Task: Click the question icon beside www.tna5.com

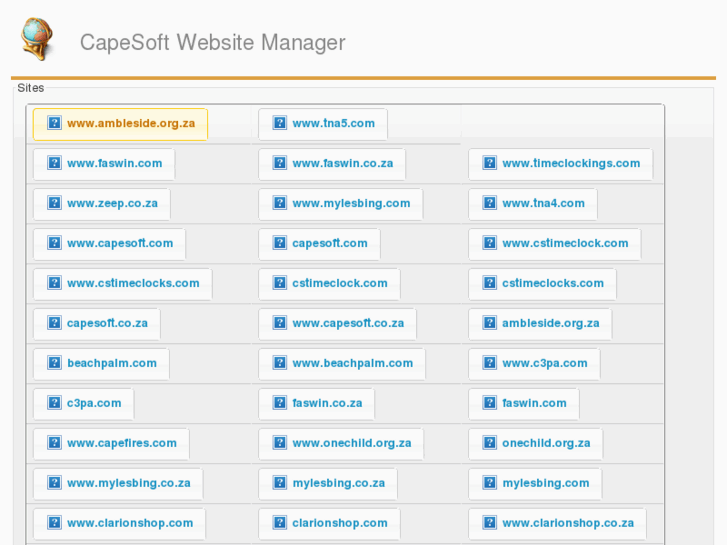Action: tap(280, 124)
